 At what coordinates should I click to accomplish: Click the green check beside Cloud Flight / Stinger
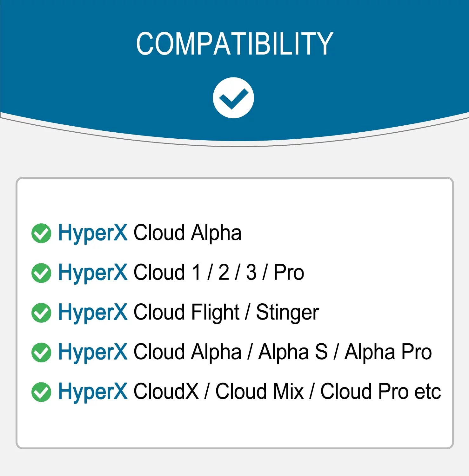coord(41,313)
